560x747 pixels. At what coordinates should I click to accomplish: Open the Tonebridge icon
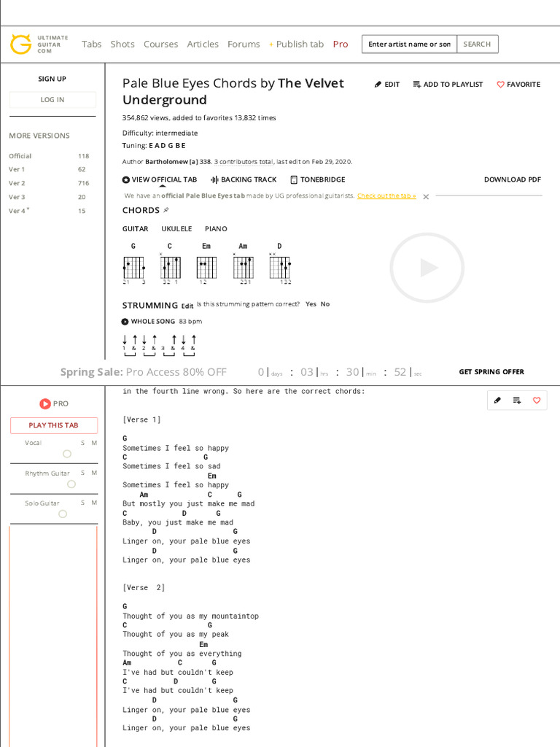tap(294, 179)
